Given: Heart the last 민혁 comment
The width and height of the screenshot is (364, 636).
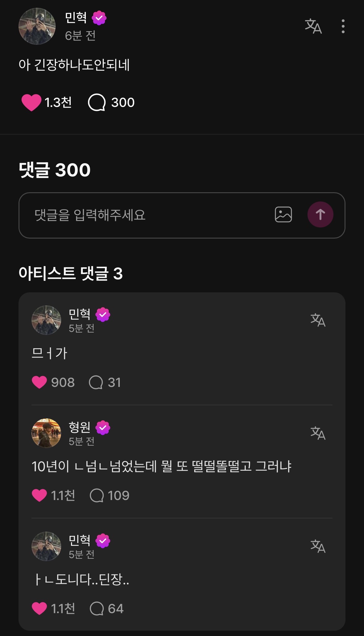Looking at the screenshot, I should pos(39,608).
